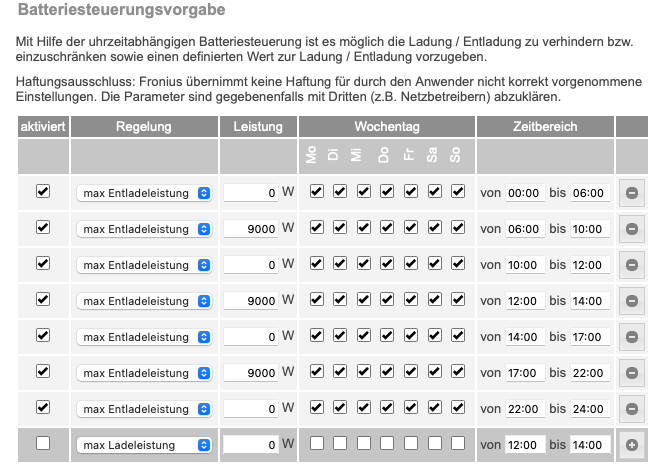Remove the 10:00 to 12:00 rule row
This screenshot has height=470, width=656.
[x=631, y=265]
